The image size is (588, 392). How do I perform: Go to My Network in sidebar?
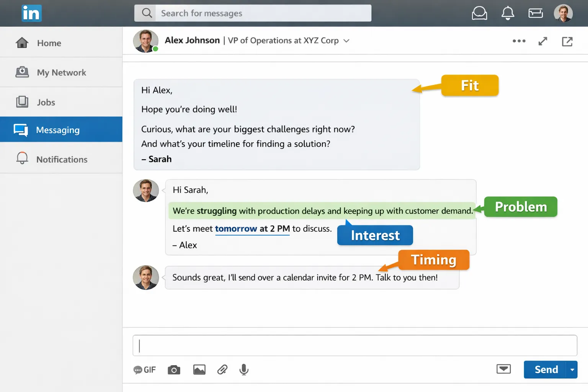pyautogui.click(x=61, y=72)
